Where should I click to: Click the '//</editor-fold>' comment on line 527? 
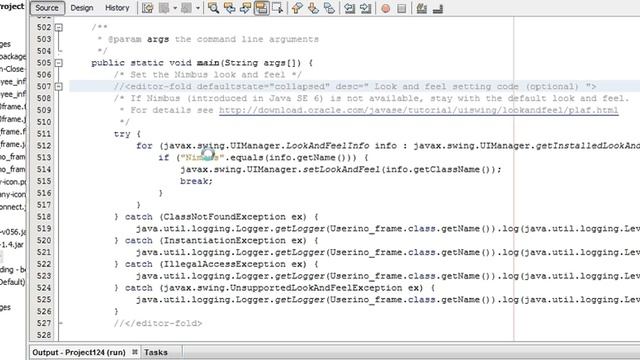tap(158, 323)
